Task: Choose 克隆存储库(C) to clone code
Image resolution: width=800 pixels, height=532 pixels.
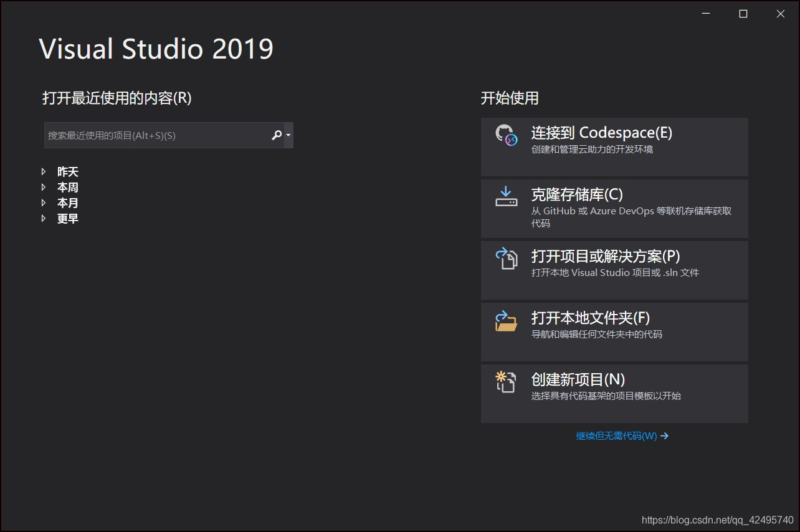Action: [x=576, y=194]
